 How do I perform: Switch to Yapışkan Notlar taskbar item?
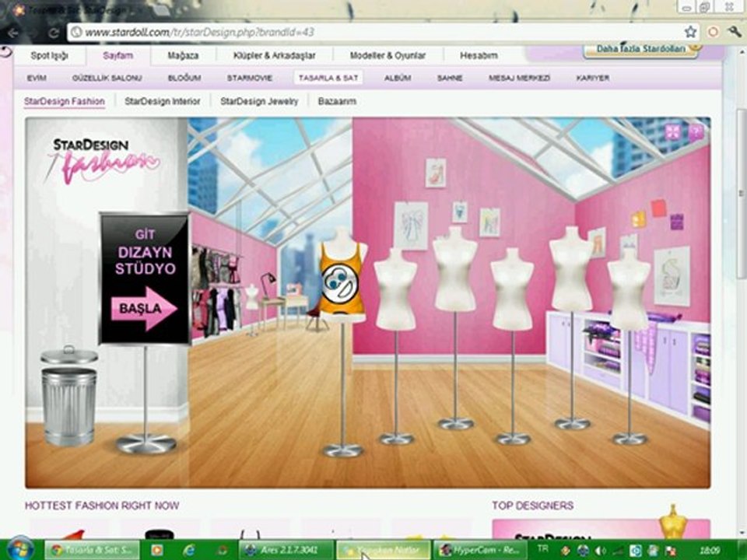pyautogui.click(x=383, y=550)
